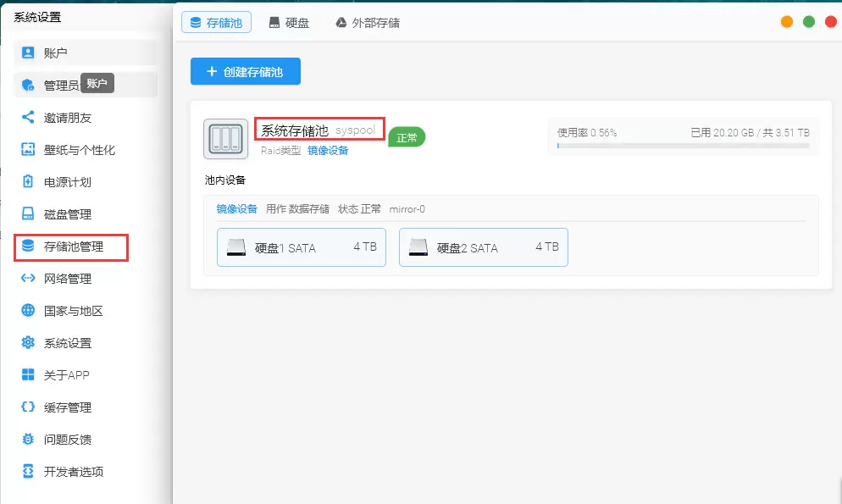Click the 已用 20.20 GB / 共 3.51 TB text
Screen dimensions: 842x504
coord(750,132)
